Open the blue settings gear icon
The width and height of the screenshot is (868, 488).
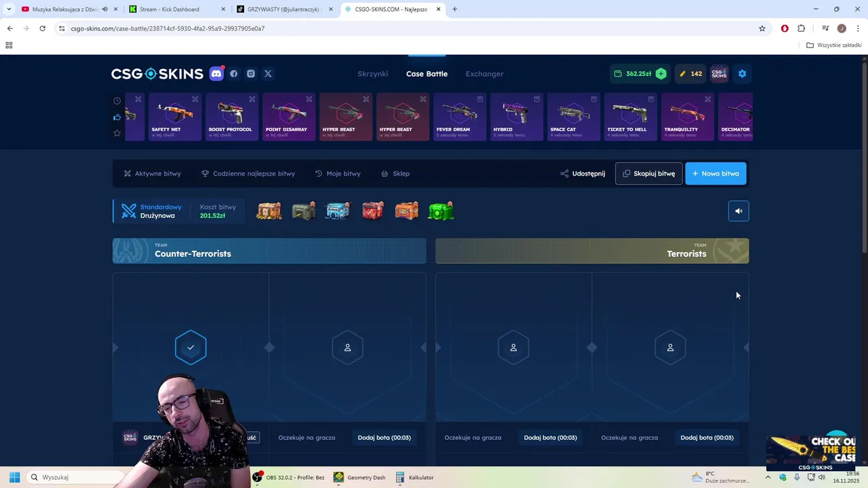742,74
